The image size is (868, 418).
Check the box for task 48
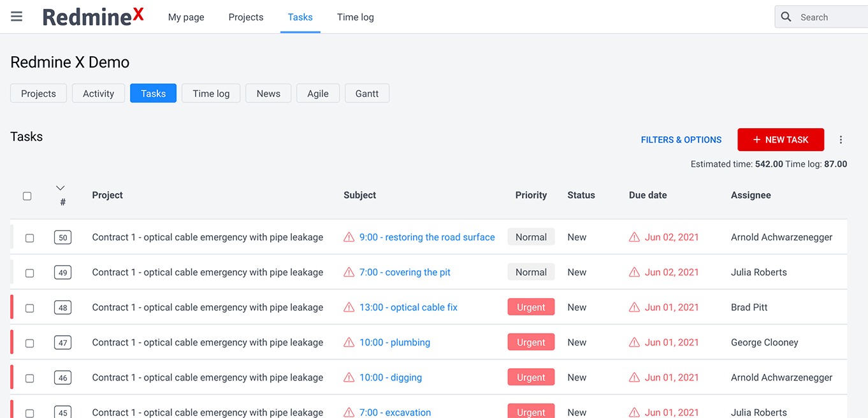tap(29, 308)
